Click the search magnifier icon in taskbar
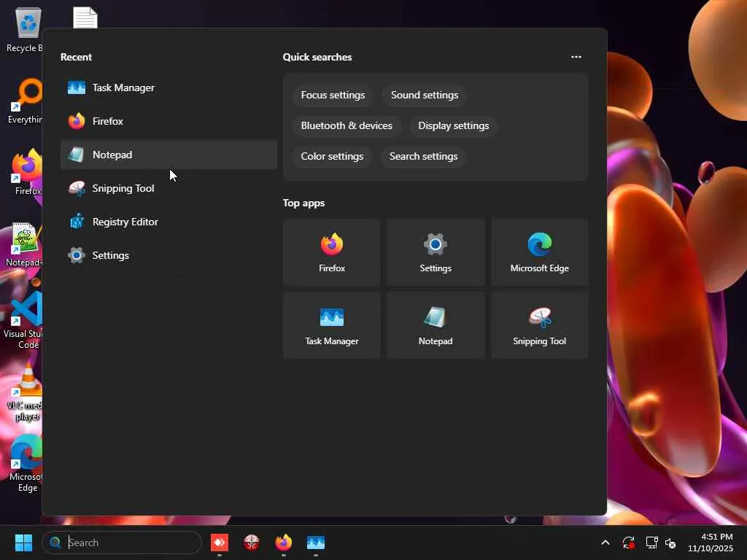 click(x=55, y=542)
